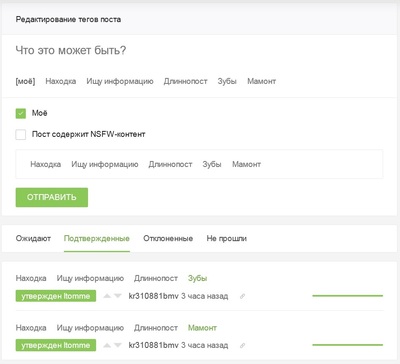The image size is (400, 364).
Task: Click Находка tag under the post title
Action: click(x=61, y=81)
